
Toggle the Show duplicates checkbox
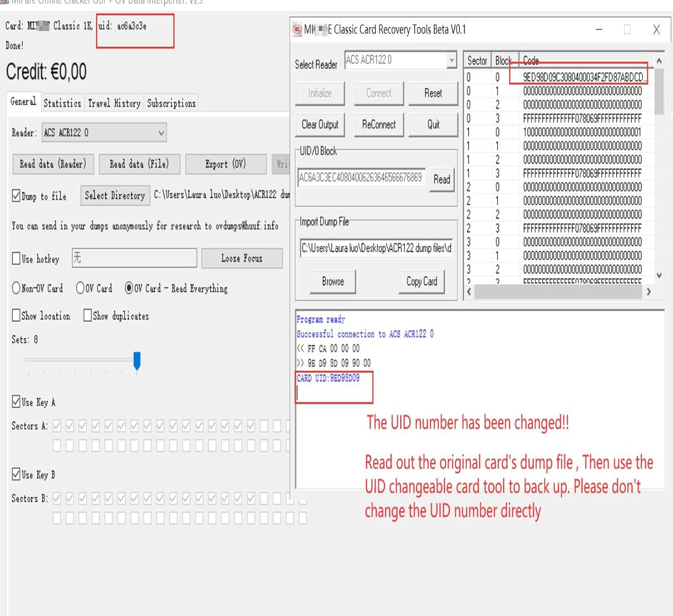[x=87, y=316]
